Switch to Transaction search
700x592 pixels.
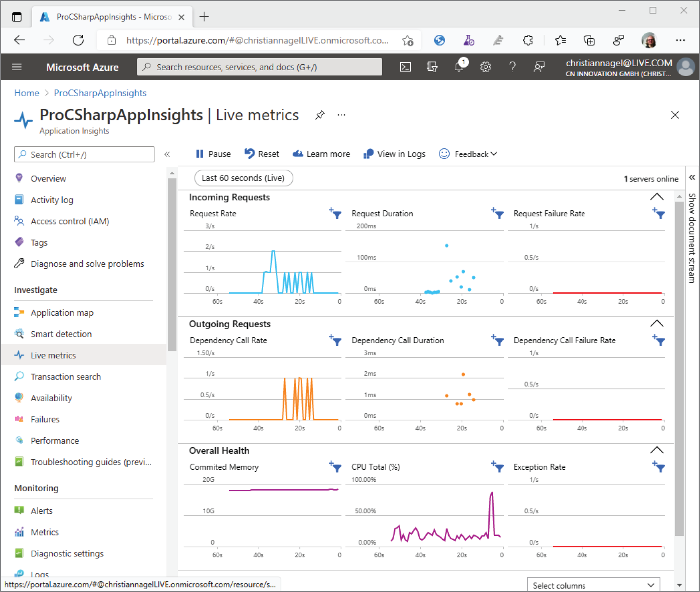(65, 376)
